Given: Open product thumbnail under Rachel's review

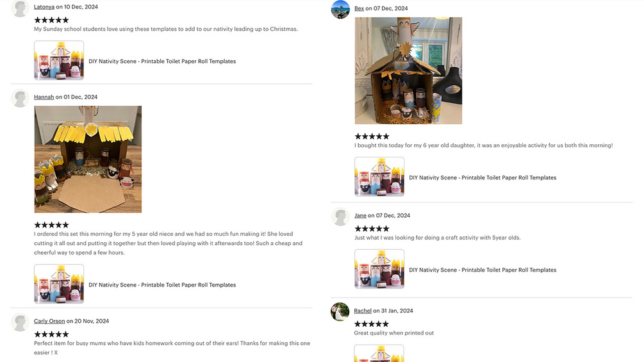Looking at the screenshot, I should [x=379, y=354].
